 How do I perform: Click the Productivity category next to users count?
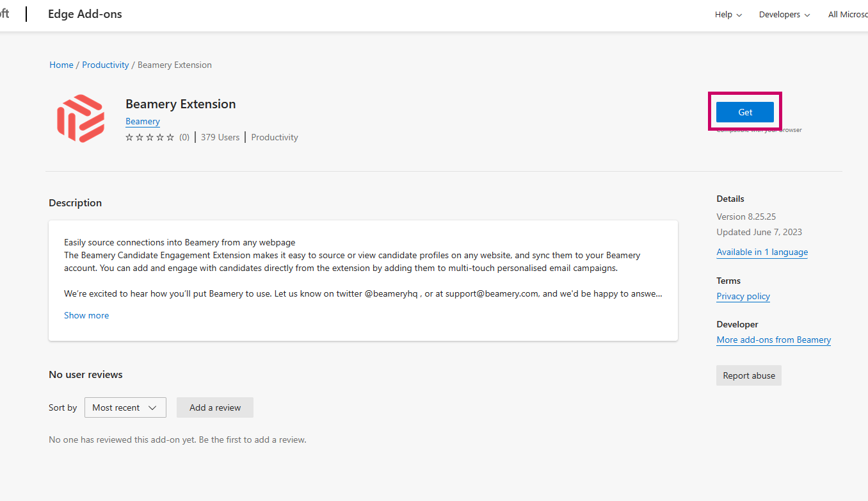(x=275, y=137)
